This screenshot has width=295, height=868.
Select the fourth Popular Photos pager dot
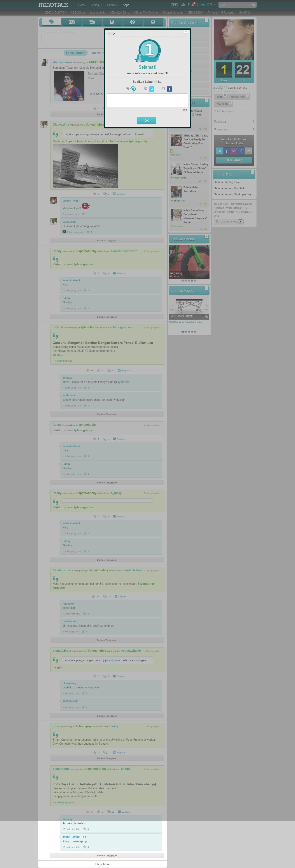click(x=192, y=280)
